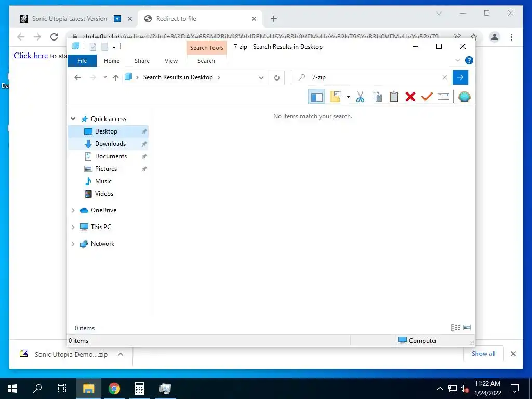Image resolution: width=532 pixels, height=399 pixels.
Task: Click the Up one level arrow
Action: pos(116,78)
